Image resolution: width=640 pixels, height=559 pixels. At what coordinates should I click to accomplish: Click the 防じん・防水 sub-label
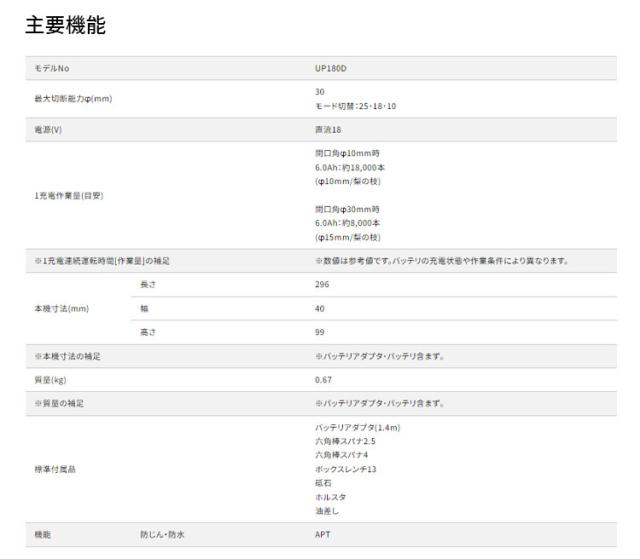(162, 535)
